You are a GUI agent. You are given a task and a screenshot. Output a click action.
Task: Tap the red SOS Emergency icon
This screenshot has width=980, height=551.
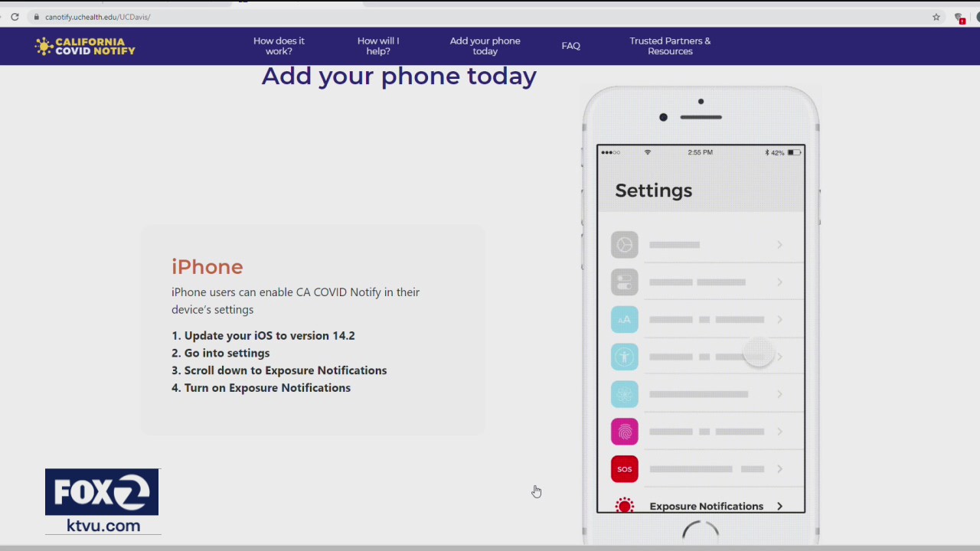point(624,469)
